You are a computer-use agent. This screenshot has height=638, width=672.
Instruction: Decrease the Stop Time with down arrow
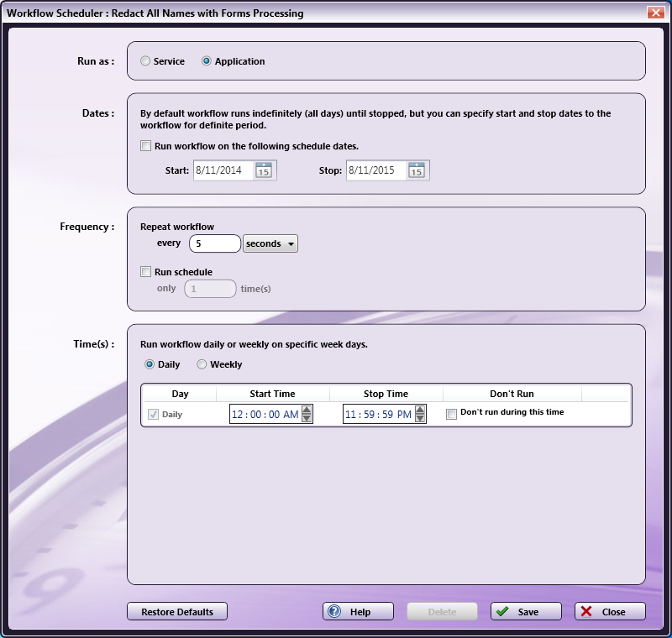pos(421,418)
